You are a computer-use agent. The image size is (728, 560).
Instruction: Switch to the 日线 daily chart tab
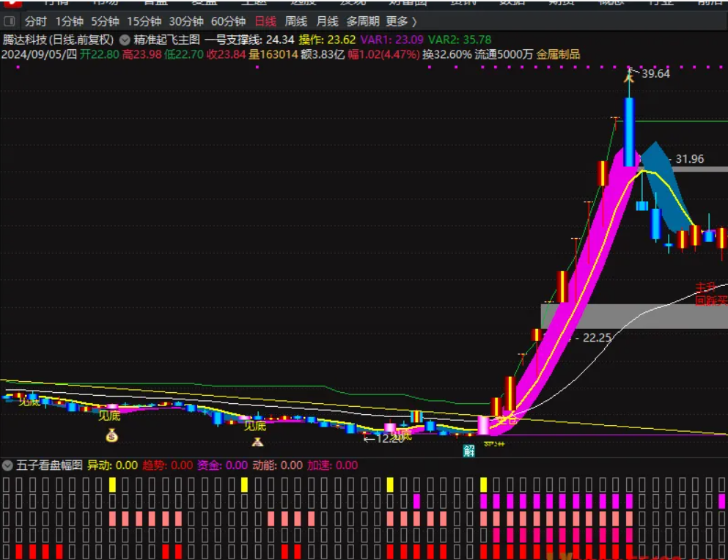point(265,21)
